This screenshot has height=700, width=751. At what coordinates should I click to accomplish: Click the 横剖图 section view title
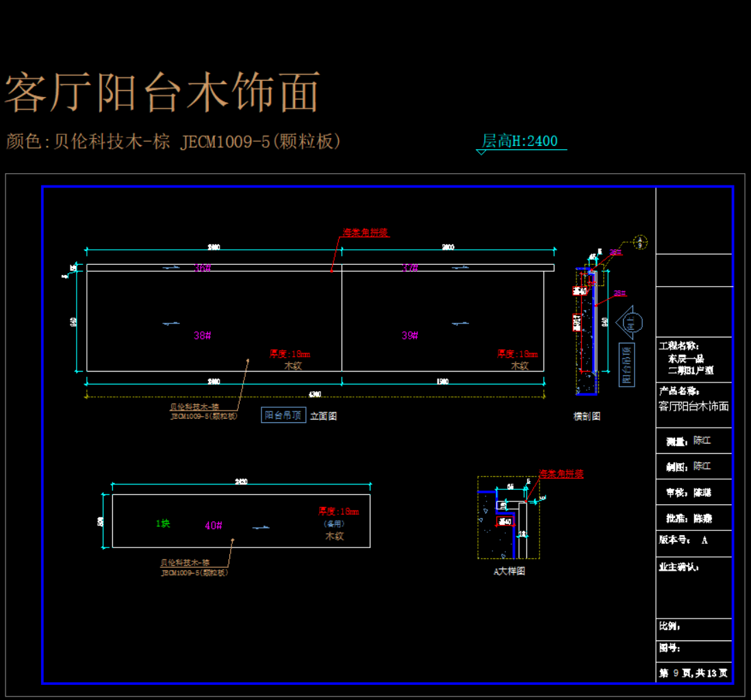[587, 416]
